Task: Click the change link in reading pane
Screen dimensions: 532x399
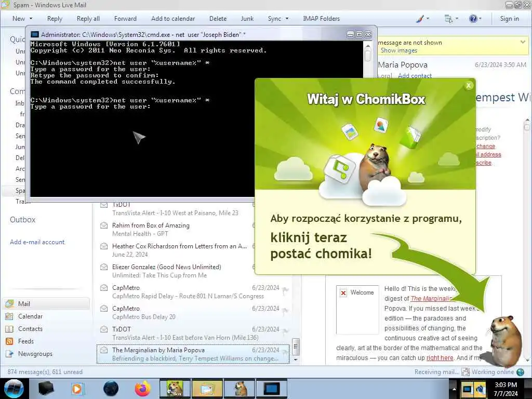Action: (486, 146)
